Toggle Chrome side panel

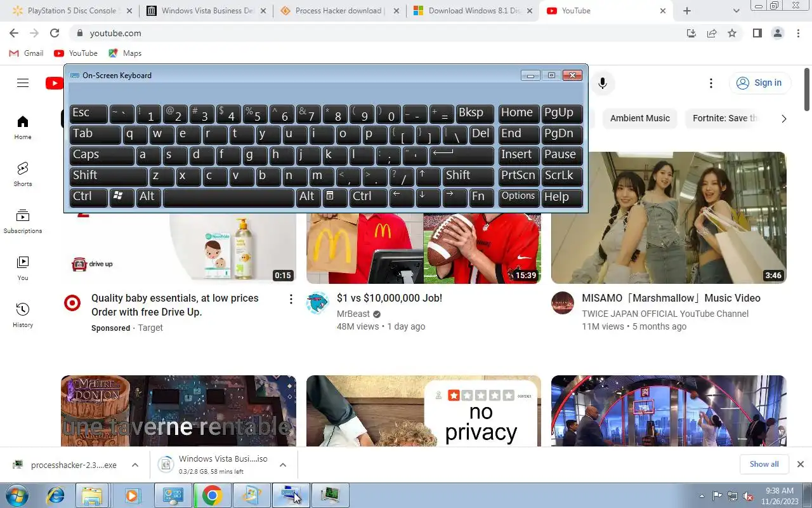[757, 33]
